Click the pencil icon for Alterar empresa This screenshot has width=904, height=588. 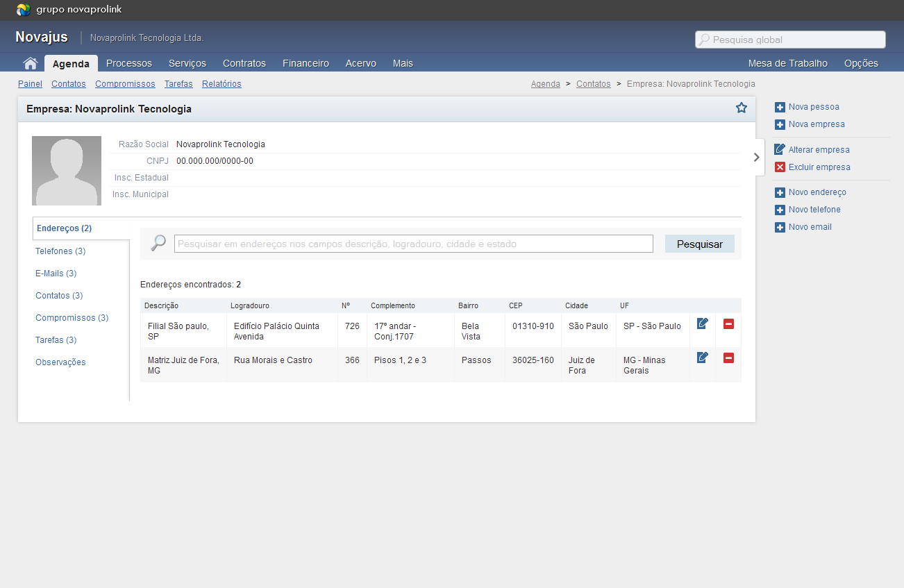click(x=780, y=149)
